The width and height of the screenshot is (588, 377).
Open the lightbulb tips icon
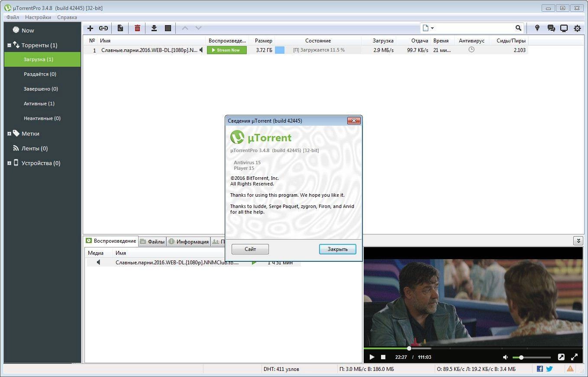pos(537,28)
